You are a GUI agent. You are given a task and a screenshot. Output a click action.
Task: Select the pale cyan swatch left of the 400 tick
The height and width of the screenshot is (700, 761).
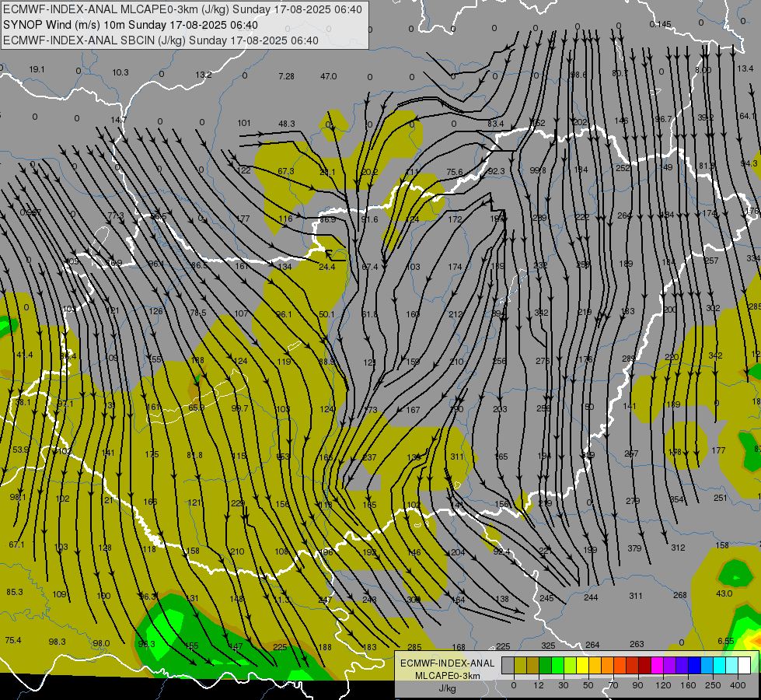732,665
